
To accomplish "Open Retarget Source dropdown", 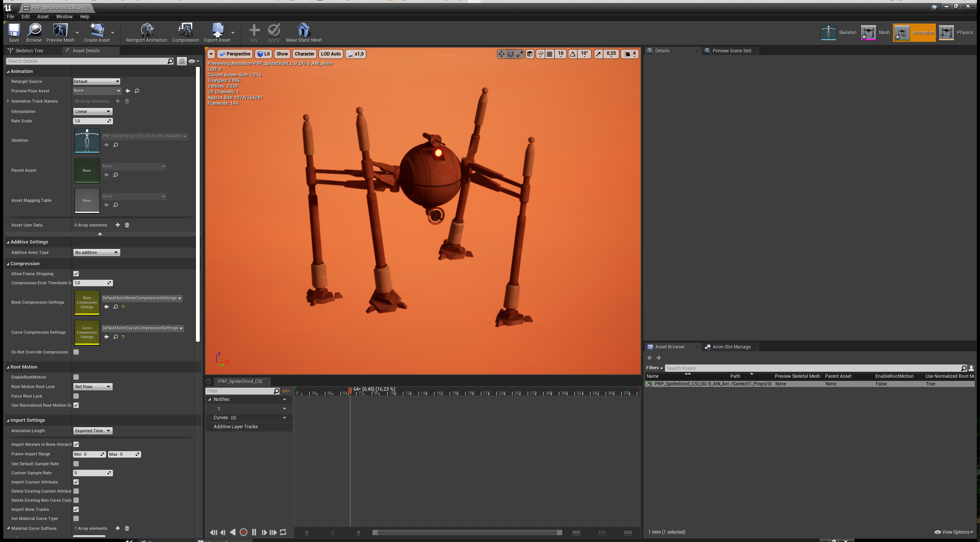I will click(x=97, y=81).
